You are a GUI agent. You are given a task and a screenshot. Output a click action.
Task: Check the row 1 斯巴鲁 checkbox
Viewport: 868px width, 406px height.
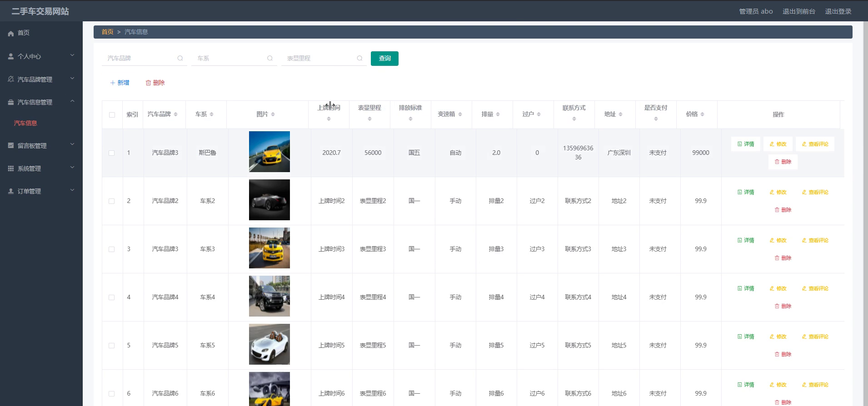(112, 153)
